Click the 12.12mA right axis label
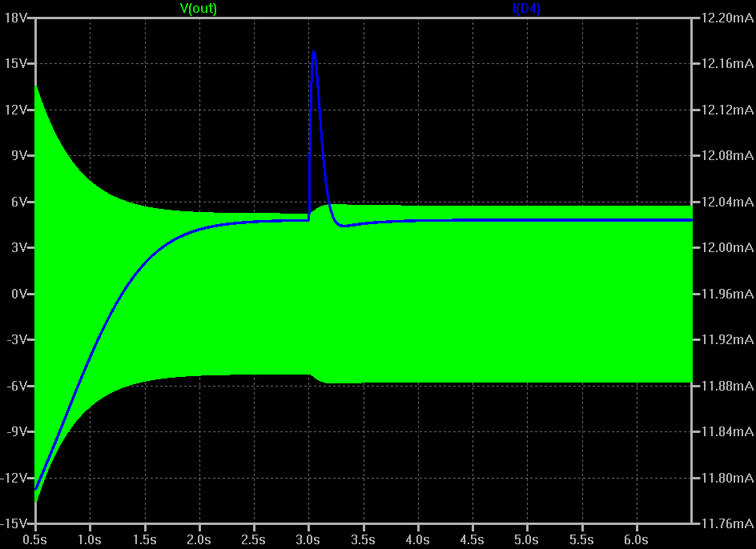The width and height of the screenshot is (756, 549). pyautogui.click(x=727, y=110)
